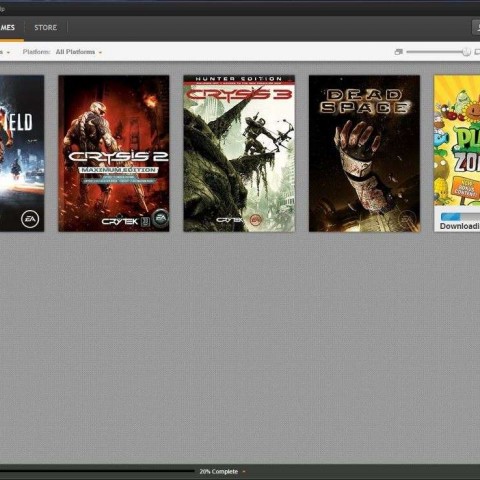The height and width of the screenshot is (480, 480).
Task: Select the Battlefield game cover
Action: pyautogui.click(x=22, y=153)
